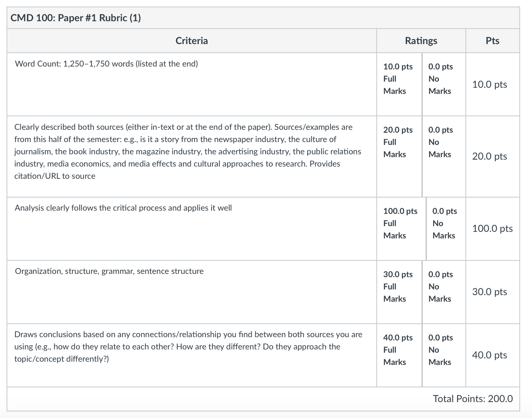Click the Total Points: 200.0 text
532x418 pixels.
pos(473,399)
